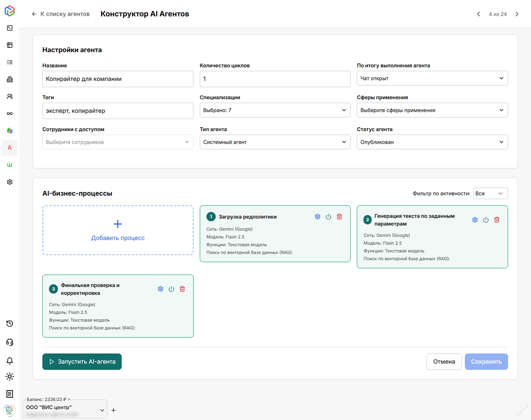Click the Название input field
Image resolution: width=531 pixels, height=420 pixels.
pos(118,79)
